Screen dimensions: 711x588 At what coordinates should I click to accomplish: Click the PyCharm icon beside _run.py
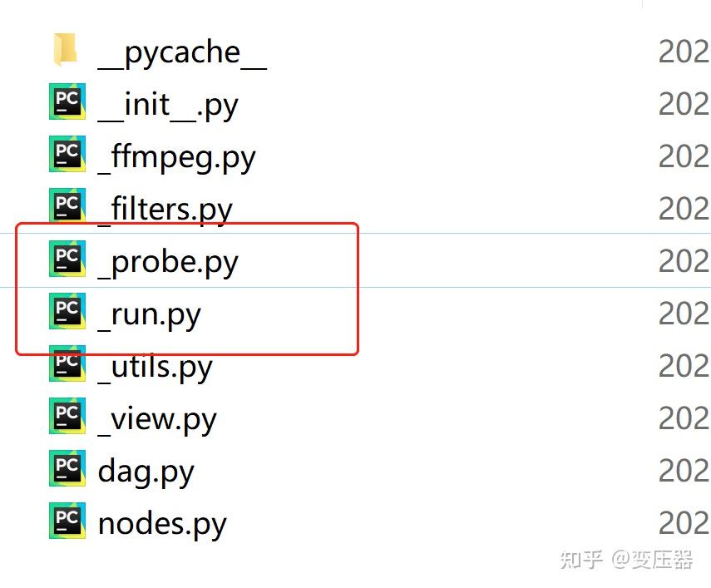pyautogui.click(x=67, y=312)
